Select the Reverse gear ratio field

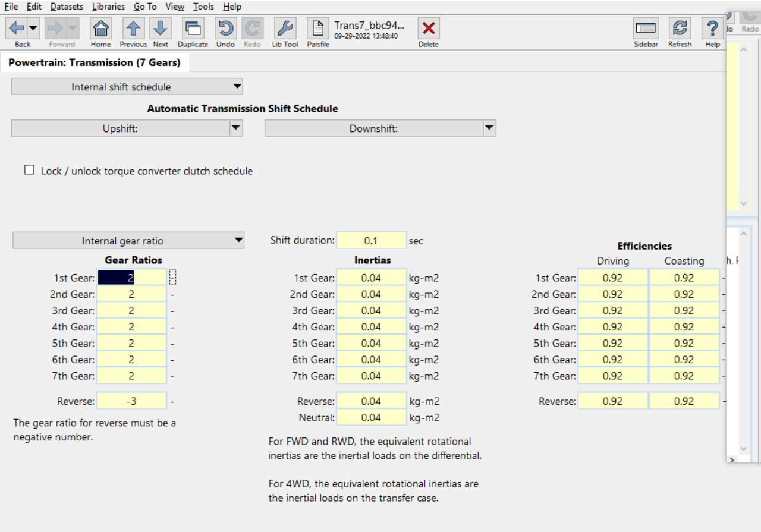click(131, 401)
